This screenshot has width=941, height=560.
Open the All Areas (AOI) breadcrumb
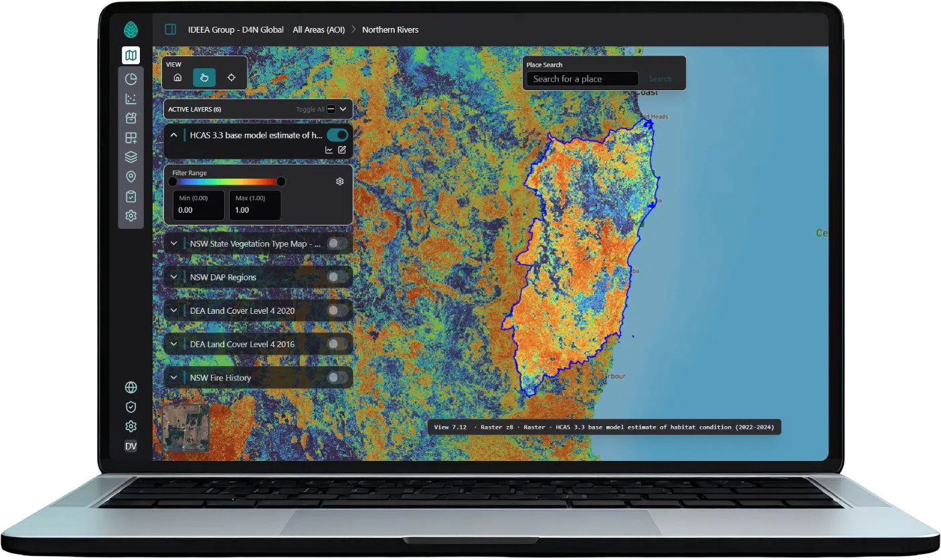[x=319, y=29]
